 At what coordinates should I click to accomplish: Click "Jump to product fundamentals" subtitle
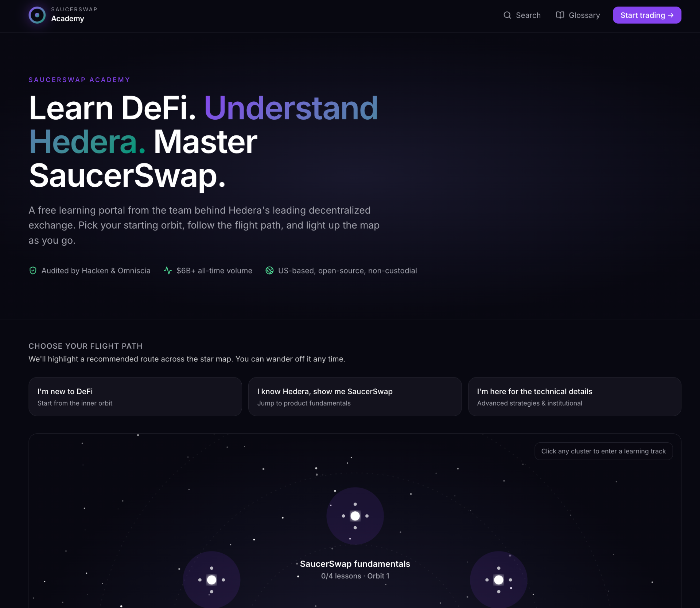(x=304, y=403)
